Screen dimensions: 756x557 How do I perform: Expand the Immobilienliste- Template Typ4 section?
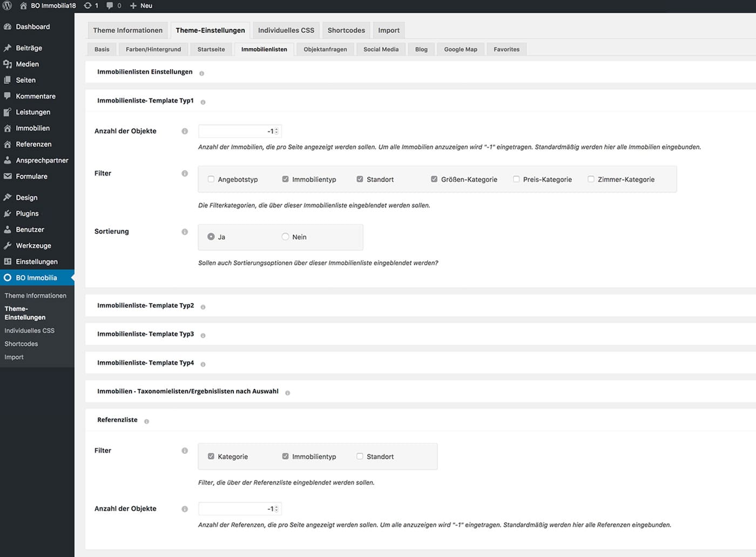[x=146, y=363]
